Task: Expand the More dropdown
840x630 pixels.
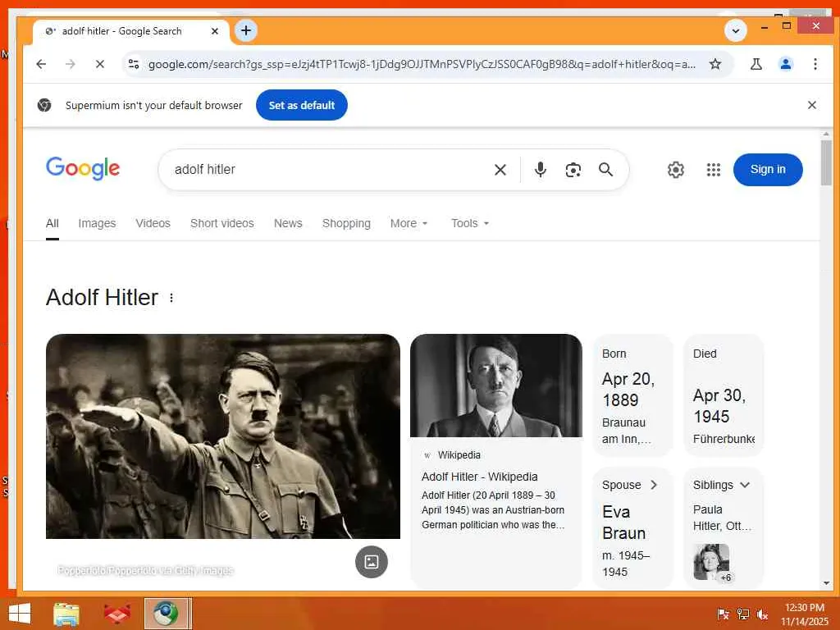Action: pyautogui.click(x=409, y=223)
